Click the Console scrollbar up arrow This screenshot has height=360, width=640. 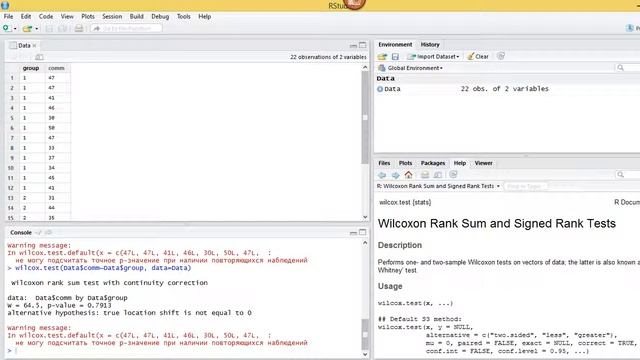(365, 243)
